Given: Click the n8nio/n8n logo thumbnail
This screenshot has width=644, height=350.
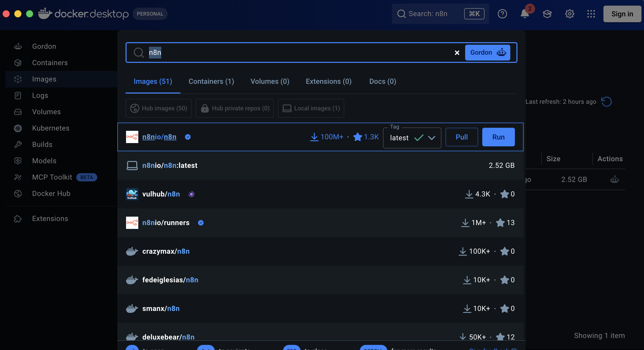Looking at the screenshot, I should [132, 137].
